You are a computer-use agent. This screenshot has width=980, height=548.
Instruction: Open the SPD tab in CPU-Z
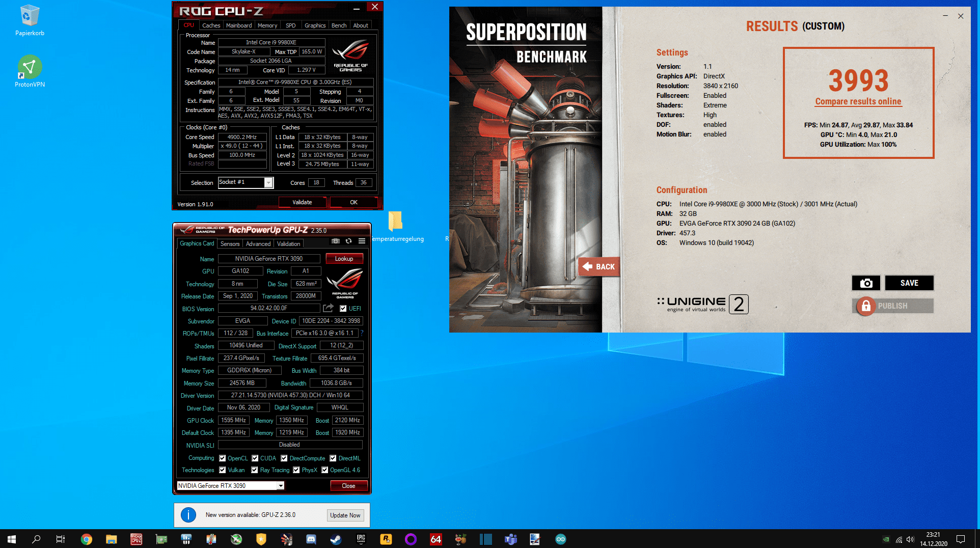coord(291,25)
